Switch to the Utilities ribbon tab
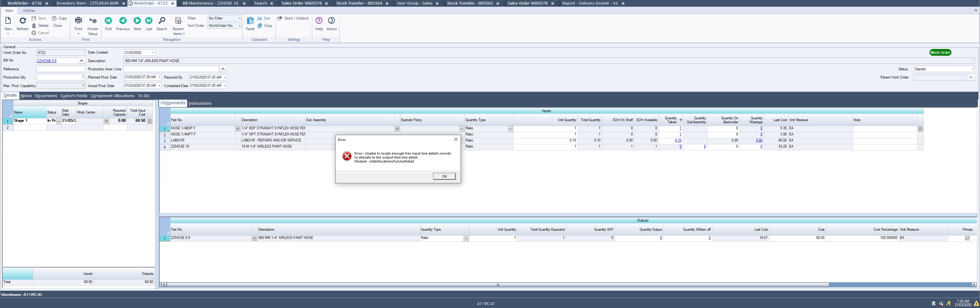The width and height of the screenshot is (980, 308). pos(29,11)
